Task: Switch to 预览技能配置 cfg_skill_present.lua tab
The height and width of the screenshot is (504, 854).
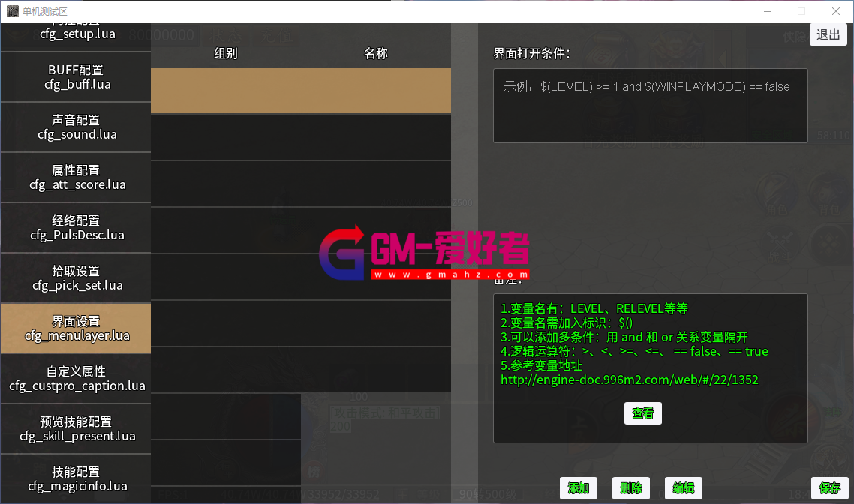Action: [76, 428]
